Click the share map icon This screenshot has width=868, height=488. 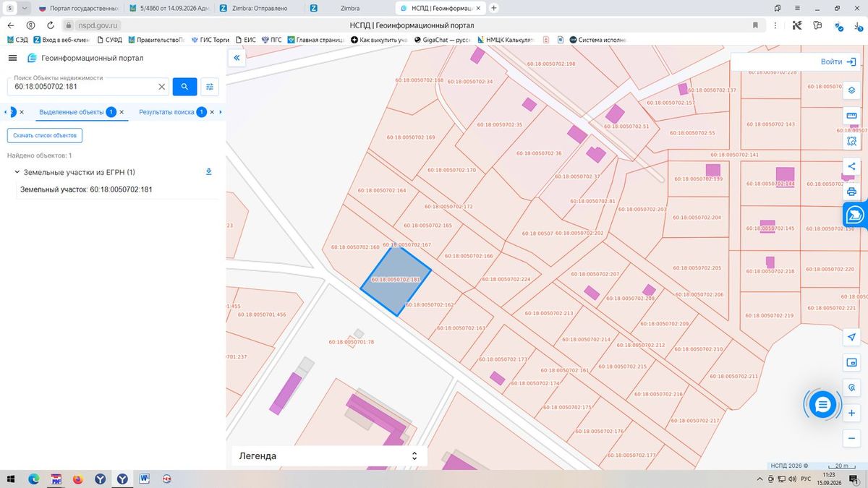coord(851,167)
